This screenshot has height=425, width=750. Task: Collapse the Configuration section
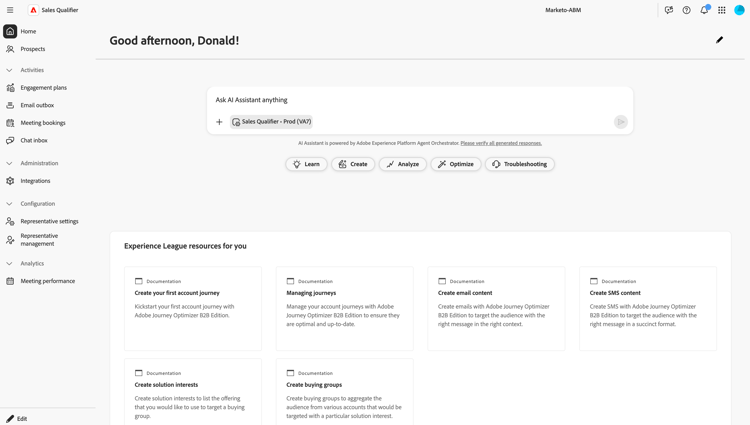pyautogui.click(x=9, y=204)
